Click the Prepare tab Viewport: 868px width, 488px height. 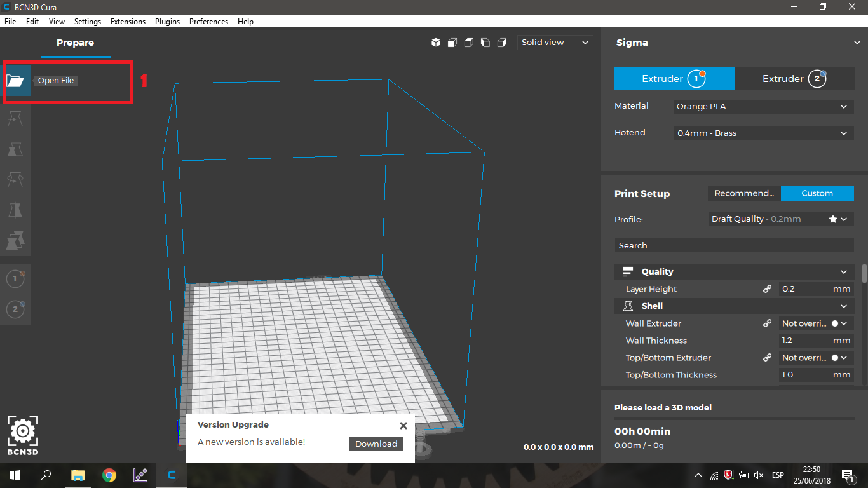coord(75,43)
